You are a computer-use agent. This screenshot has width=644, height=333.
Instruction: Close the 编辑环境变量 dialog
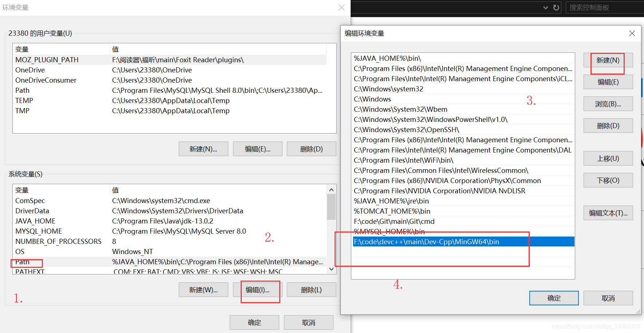tap(632, 33)
